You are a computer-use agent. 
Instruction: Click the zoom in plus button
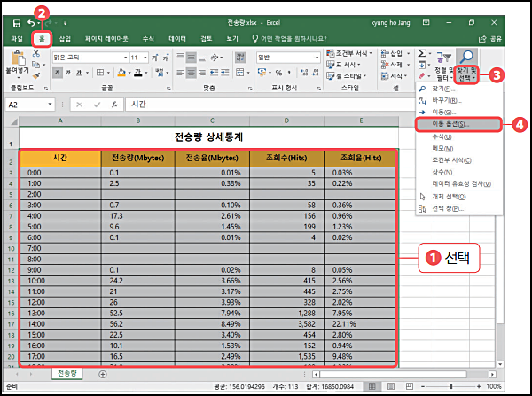[x=479, y=386]
